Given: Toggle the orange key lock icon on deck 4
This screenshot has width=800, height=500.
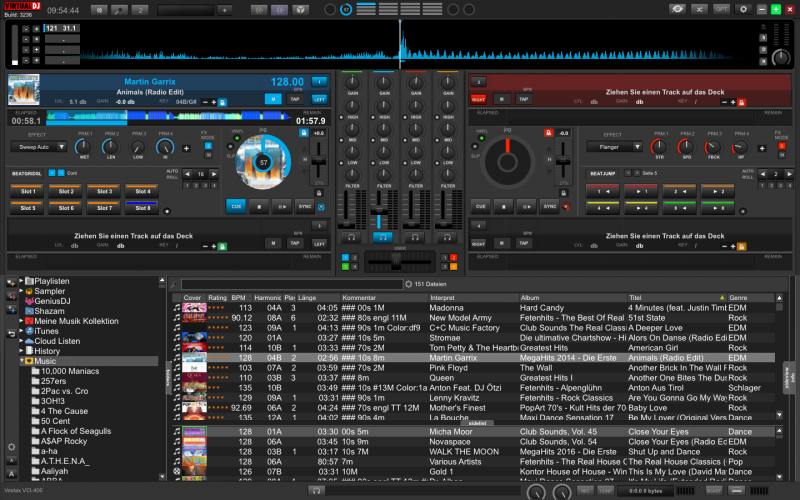Looking at the screenshot, I should [741, 246].
